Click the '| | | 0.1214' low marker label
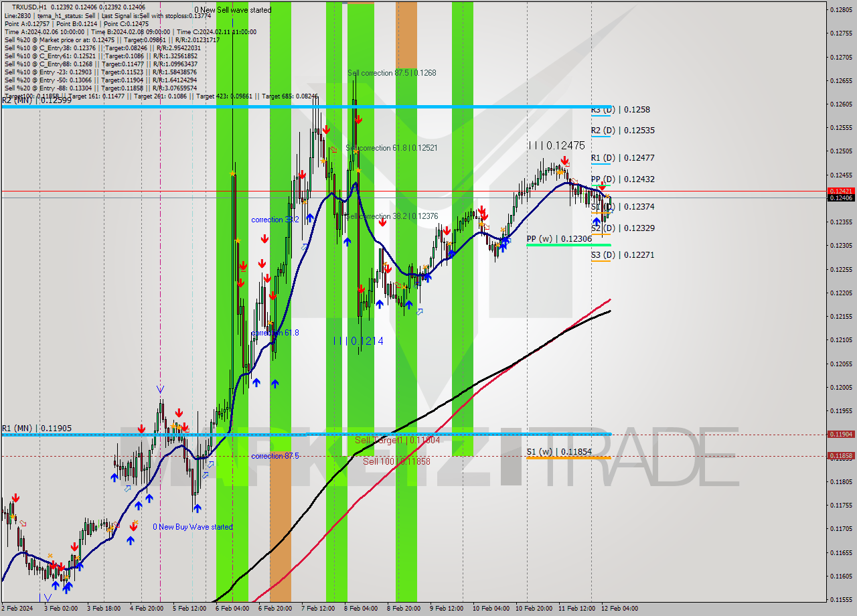Viewport: 857px width, 616px height. [x=359, y=341]
